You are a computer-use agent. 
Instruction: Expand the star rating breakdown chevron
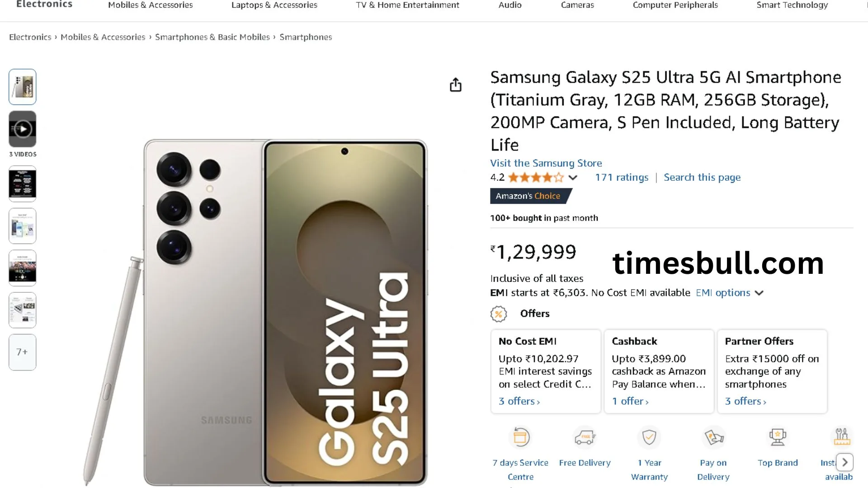coord(573,178)
